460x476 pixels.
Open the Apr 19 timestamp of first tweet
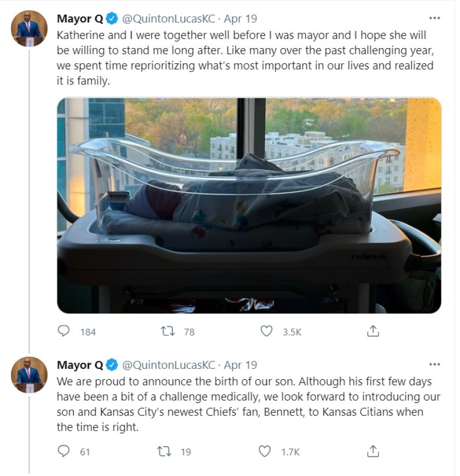tap(240, 19)
